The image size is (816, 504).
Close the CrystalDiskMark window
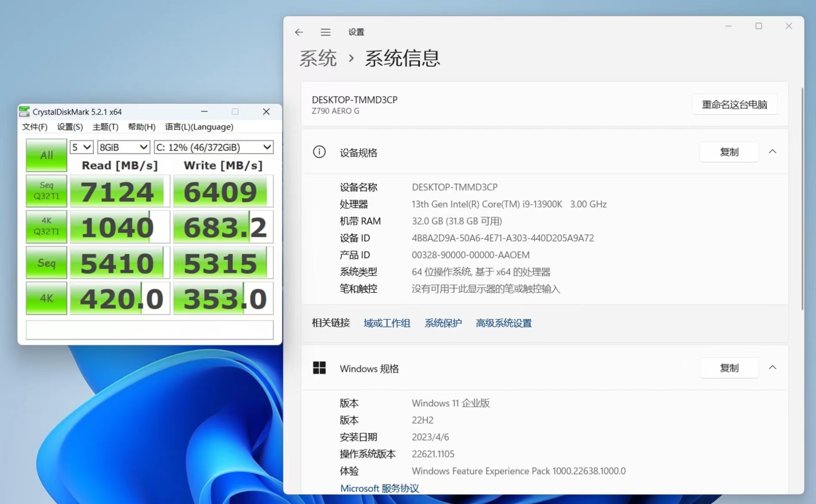click(266, 112)
